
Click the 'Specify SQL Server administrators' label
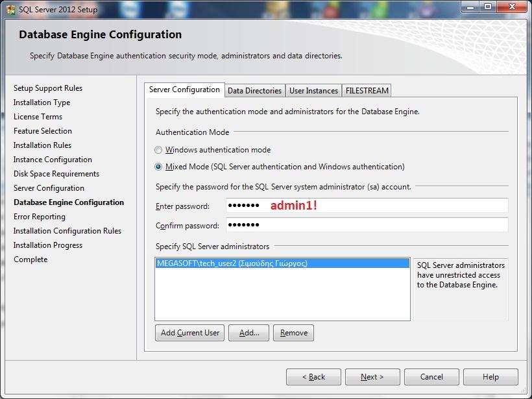click(x=212, y=247)
